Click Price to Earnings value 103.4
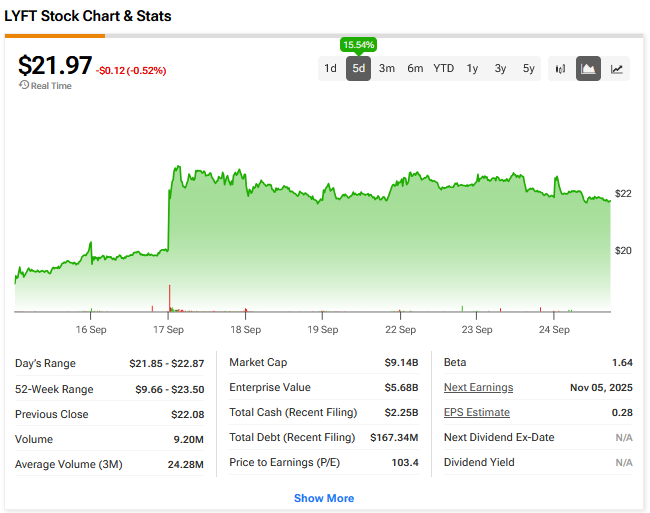 405,462
